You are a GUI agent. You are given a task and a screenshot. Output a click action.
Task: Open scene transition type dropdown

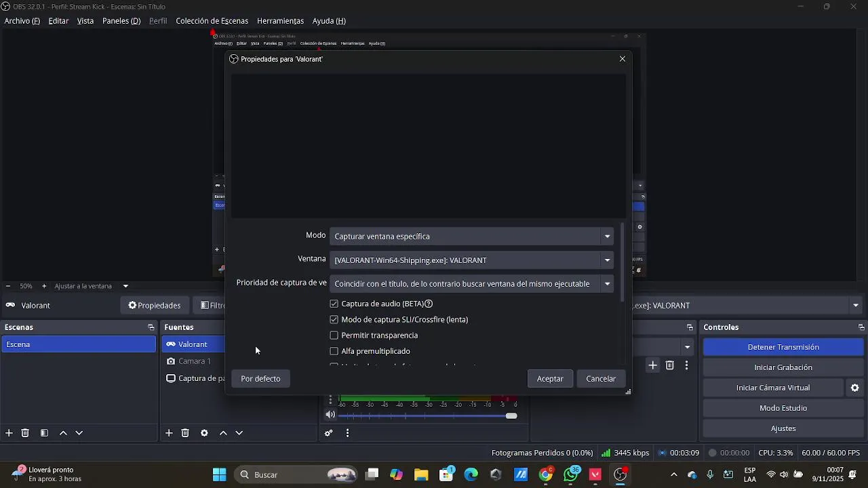coord(687,347)
